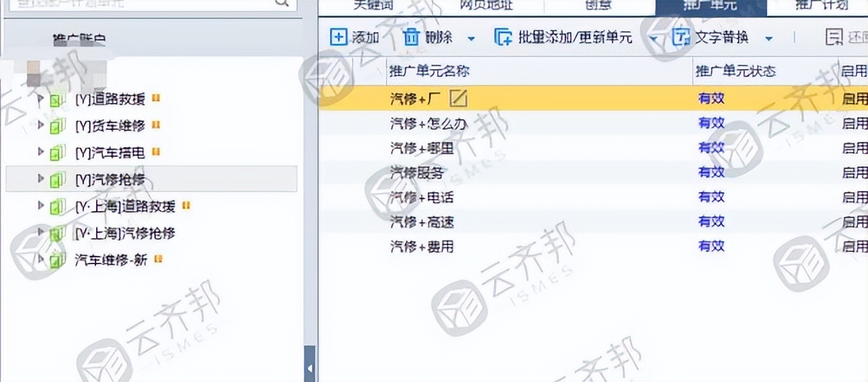The image size is (868, 382).
Task: Click the 有效 status in 汽修+厂 row
Action: pos(711,99)
